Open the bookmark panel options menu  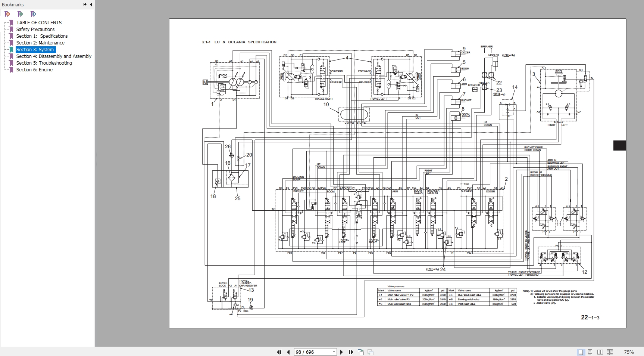point(84,4)
